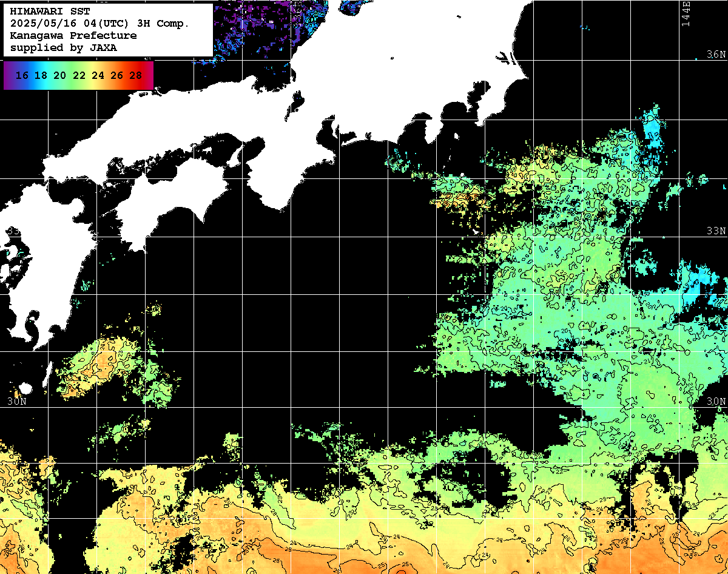Pick the purple 16 value on the color scale
Image resolution: width=728 pixels, height=574 pixels.
[x=22, y=76]
